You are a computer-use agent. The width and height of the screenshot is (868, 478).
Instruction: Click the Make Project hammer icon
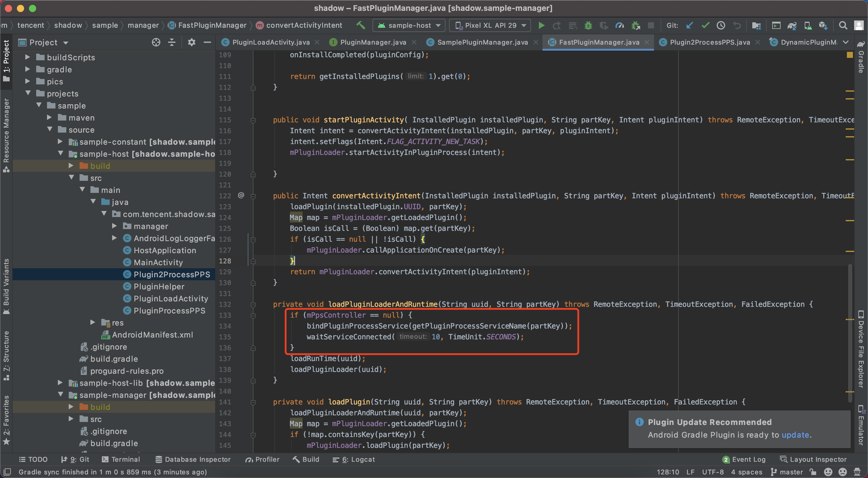pyautogui.click(x=361, y=25)
